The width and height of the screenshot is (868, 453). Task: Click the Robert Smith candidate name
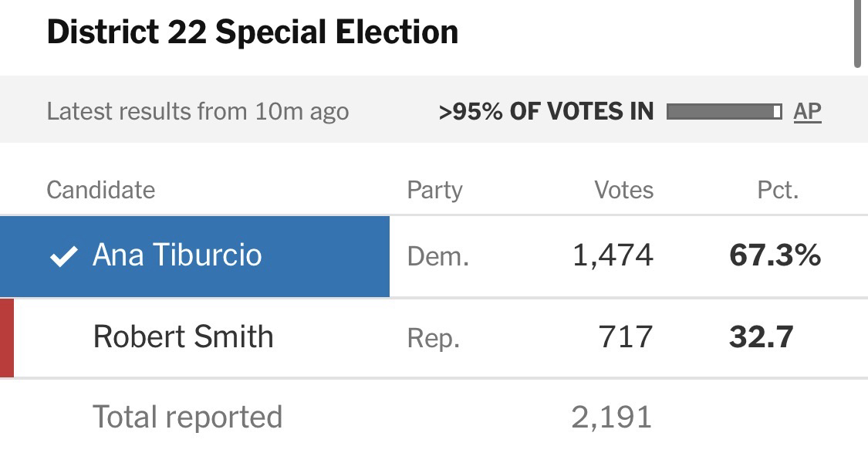(183, 337)
